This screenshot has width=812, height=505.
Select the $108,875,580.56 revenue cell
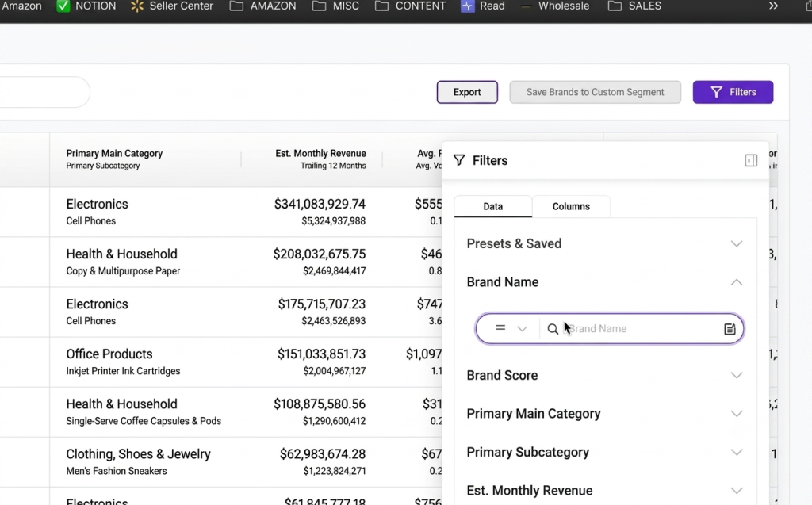pos(320,404)
